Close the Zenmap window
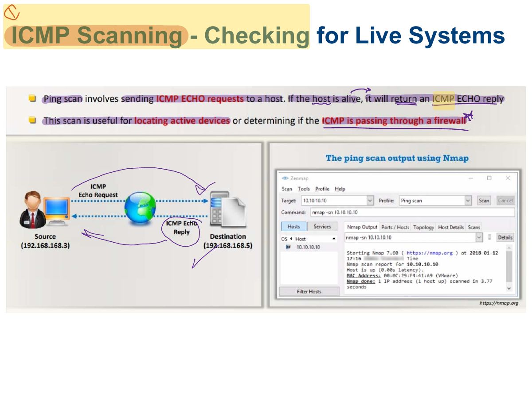 point(508,178)
